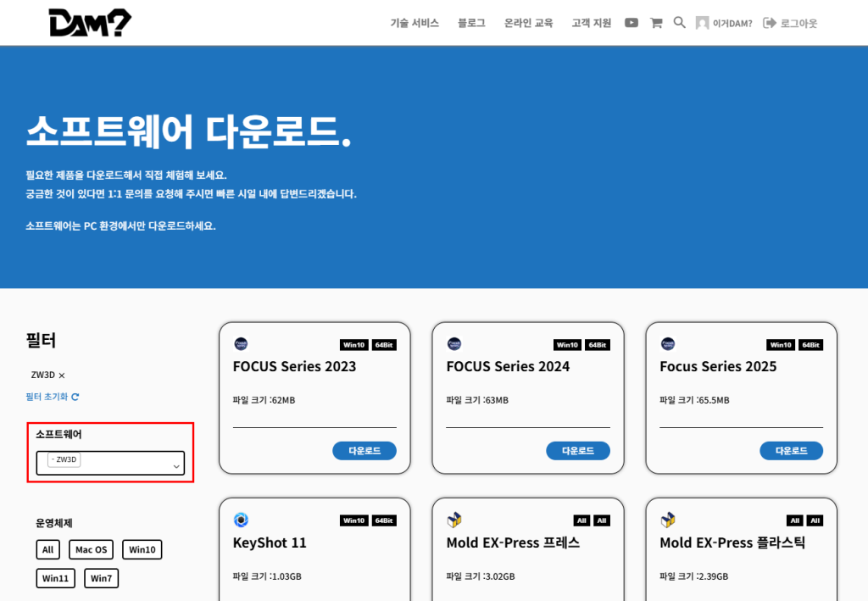The height and width of the screenshot is (601, 868).
Task: Click the DAM? logo
Action: point(90,22)
